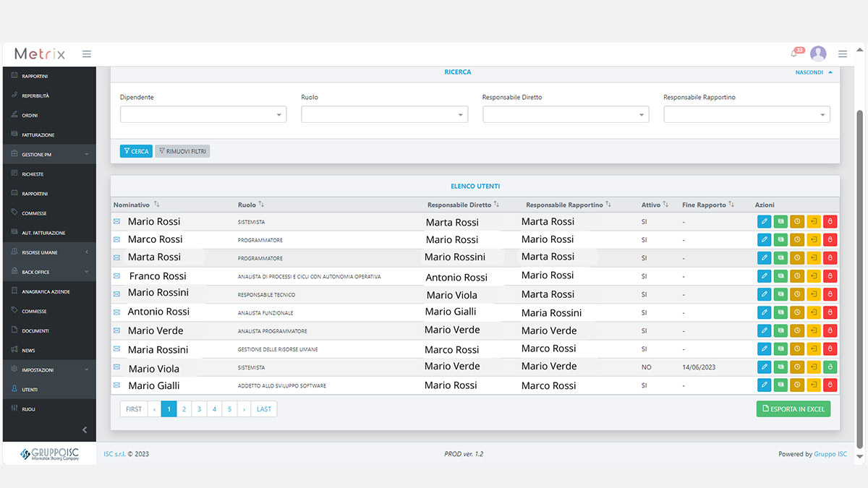
Task: Click the blue edit pencil for Mario Rossi
Action: (x=764, y=221)
